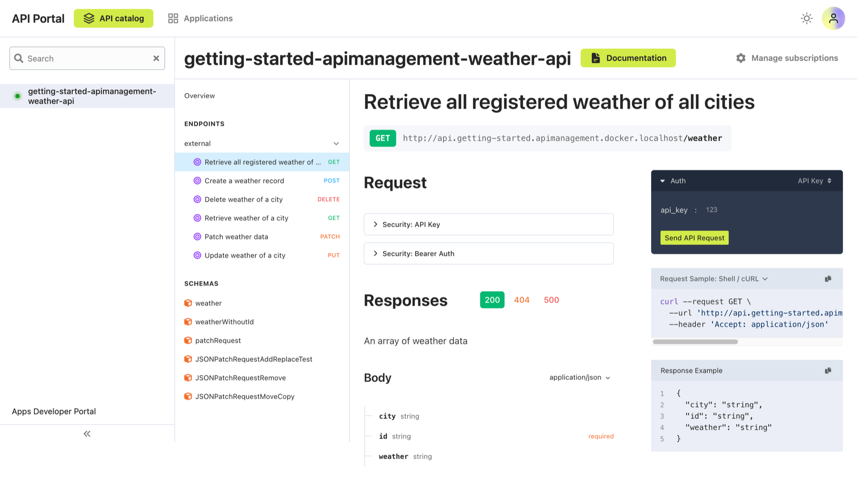Select Retrieve weather of a city endpoint

(262, 218)
